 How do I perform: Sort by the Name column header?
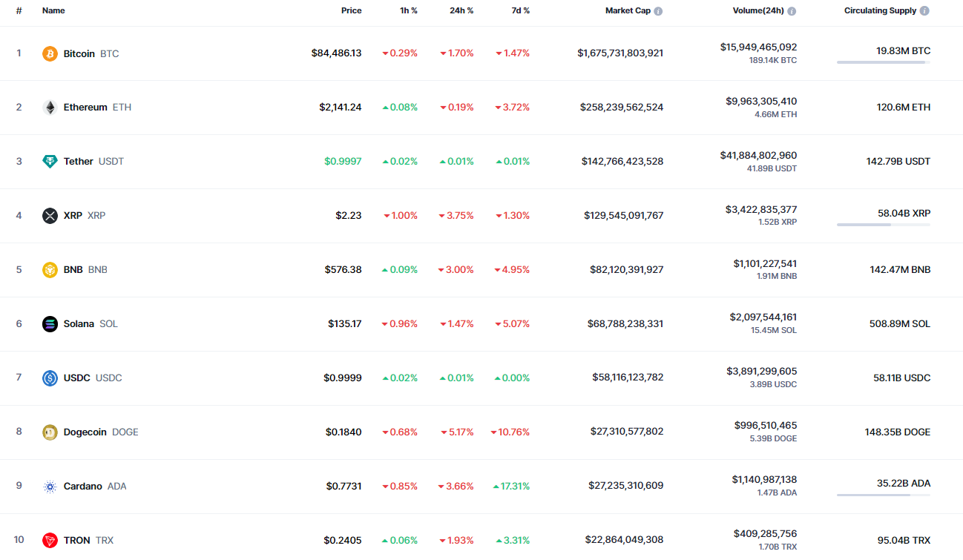tap(53, 11)
